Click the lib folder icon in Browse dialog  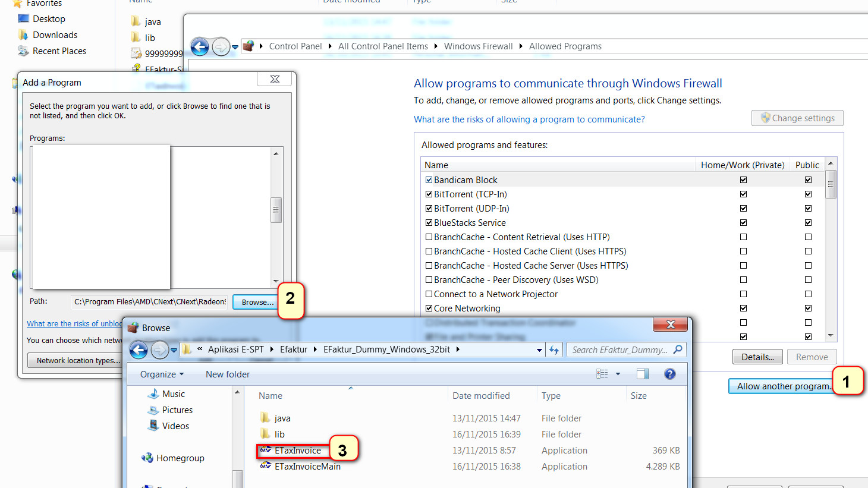(x=266, y=435)
